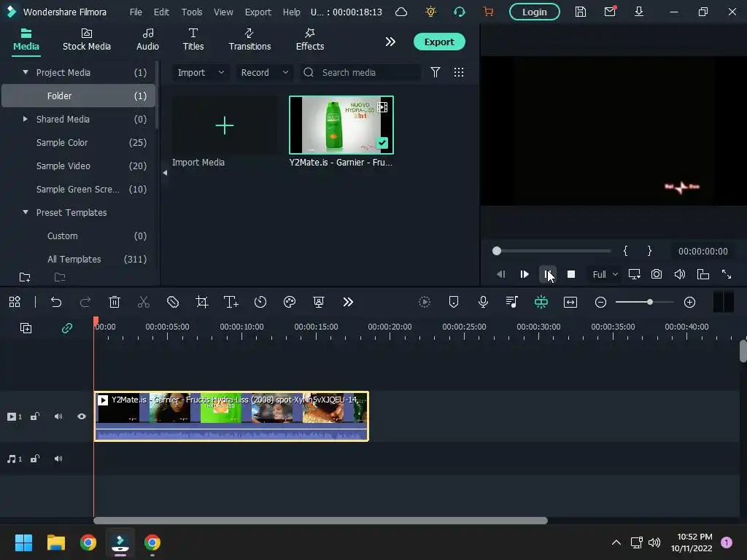Show more tabs with double chevron
The height and width of the screenshot is (560, 747).
pyautogui.click(x=390, y=42)
